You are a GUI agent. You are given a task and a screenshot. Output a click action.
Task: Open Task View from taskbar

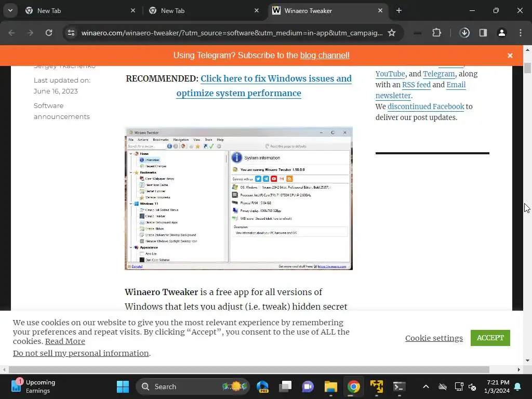click(285, 387)
